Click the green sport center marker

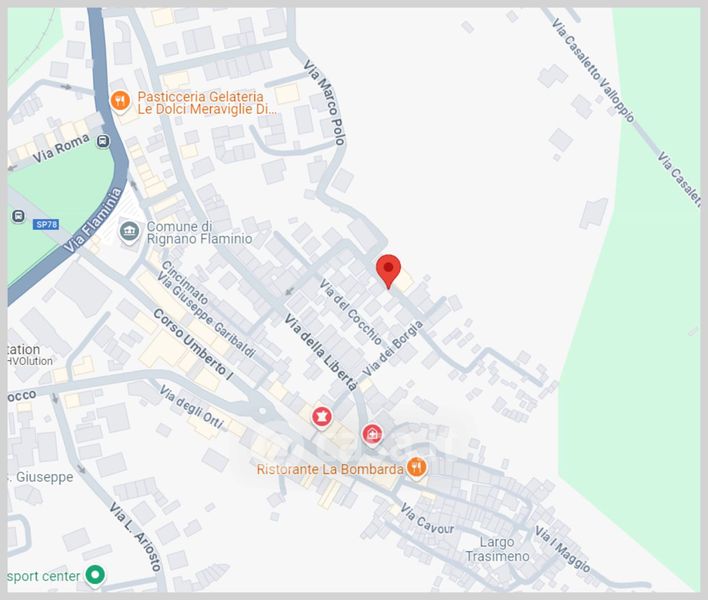95,575
